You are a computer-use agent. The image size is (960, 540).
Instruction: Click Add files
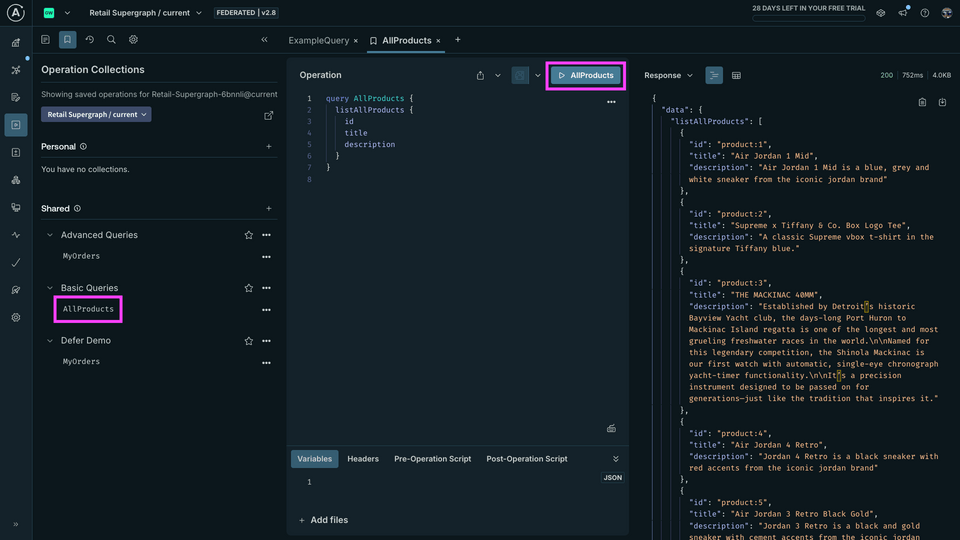[323, 520]
